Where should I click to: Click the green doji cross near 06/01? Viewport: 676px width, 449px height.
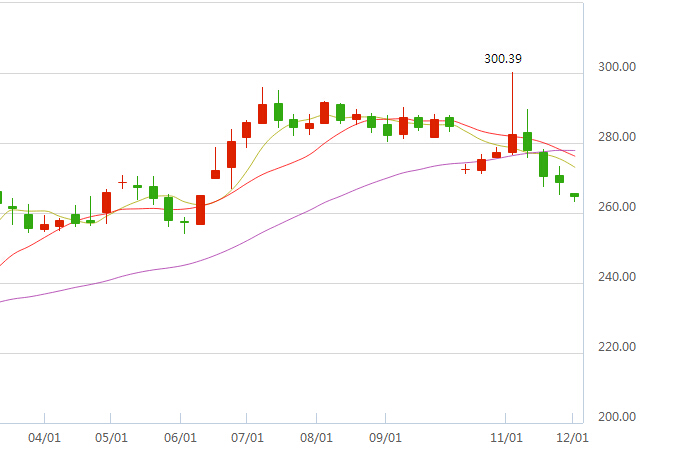[x=184, y=222]
